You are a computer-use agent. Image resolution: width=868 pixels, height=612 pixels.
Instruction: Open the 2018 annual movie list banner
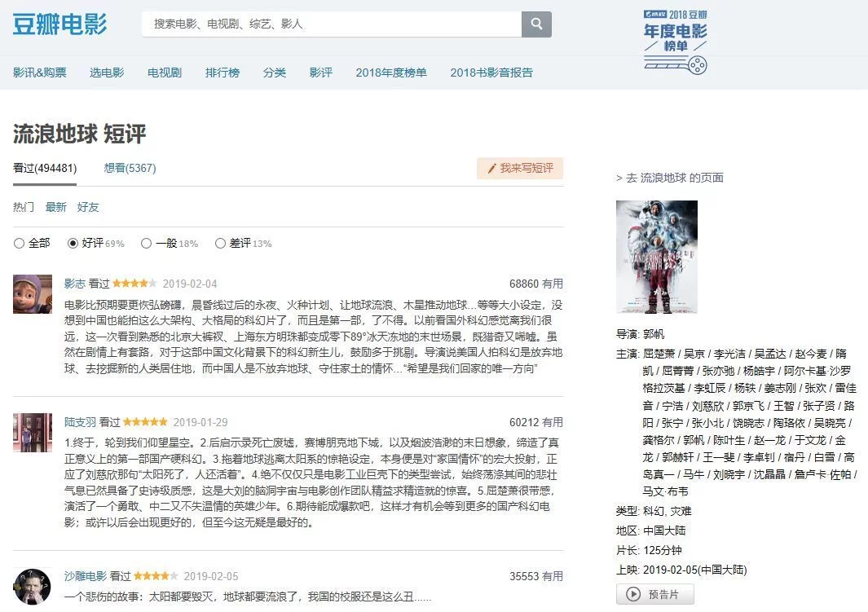[x=676, y=42]
